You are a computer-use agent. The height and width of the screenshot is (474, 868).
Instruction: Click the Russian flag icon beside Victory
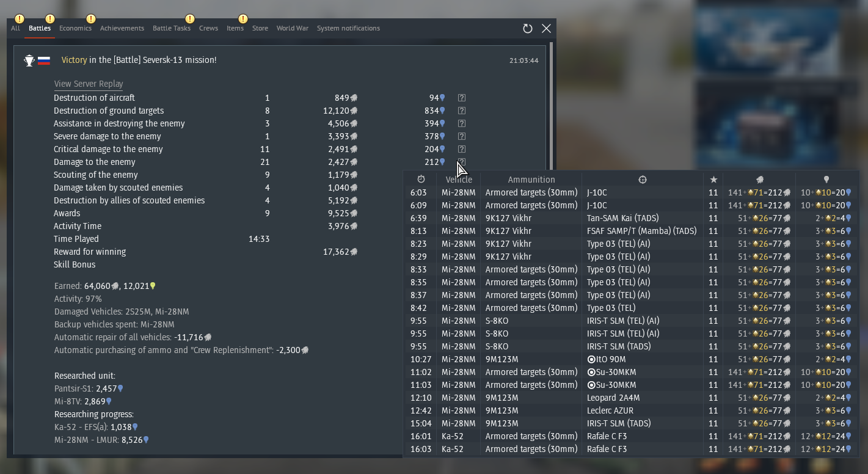[x=44, y=60]
